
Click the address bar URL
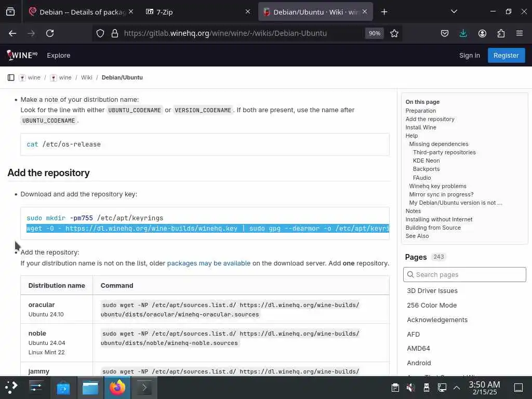(225, 33)
